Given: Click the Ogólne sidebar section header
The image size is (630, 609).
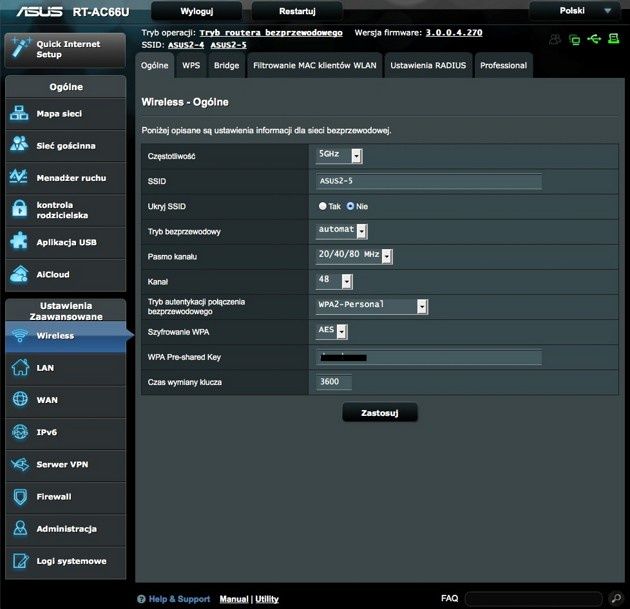Looking at the screenshot, I should 66,87.
